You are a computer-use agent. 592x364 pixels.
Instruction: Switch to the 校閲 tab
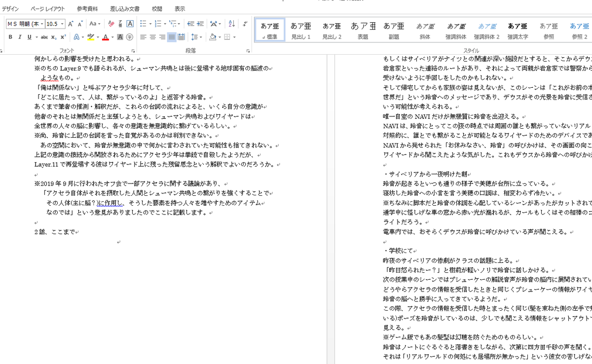(x=157, y=9)
